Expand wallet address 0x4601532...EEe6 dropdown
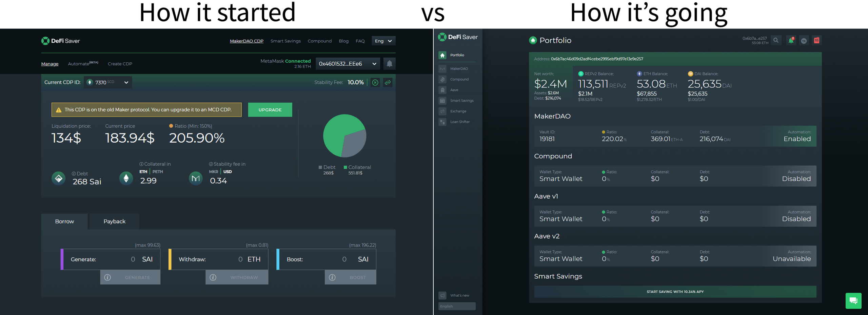868x315 pixels. pyautogui.click(x=348, y=64)
